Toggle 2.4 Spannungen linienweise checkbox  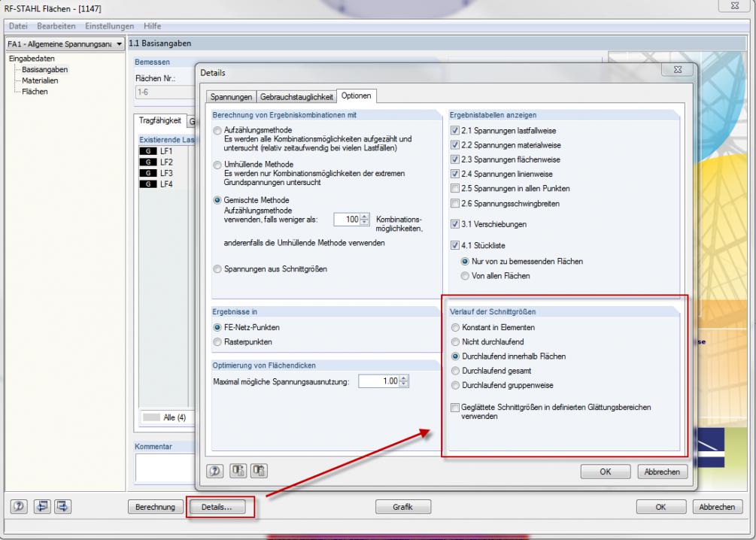coord(454,174)
